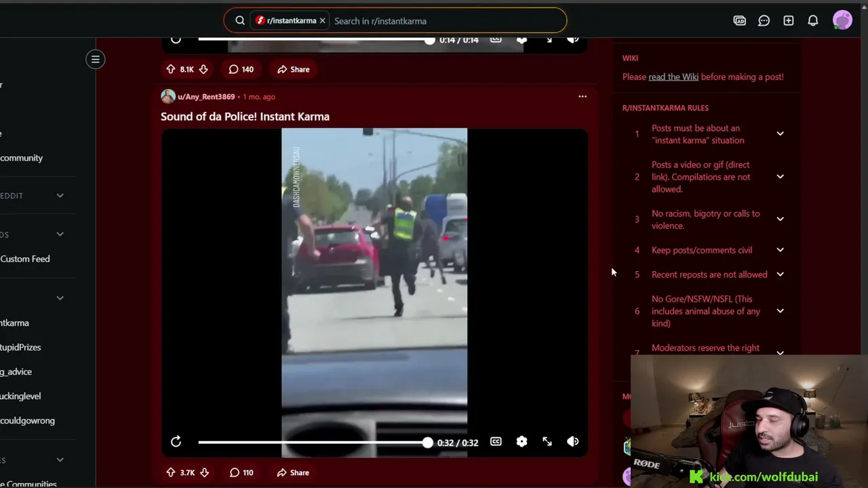The image size is (868, 488).
Task: Click u/Any_Rent3869 avatar image
Action: point(168,96)
